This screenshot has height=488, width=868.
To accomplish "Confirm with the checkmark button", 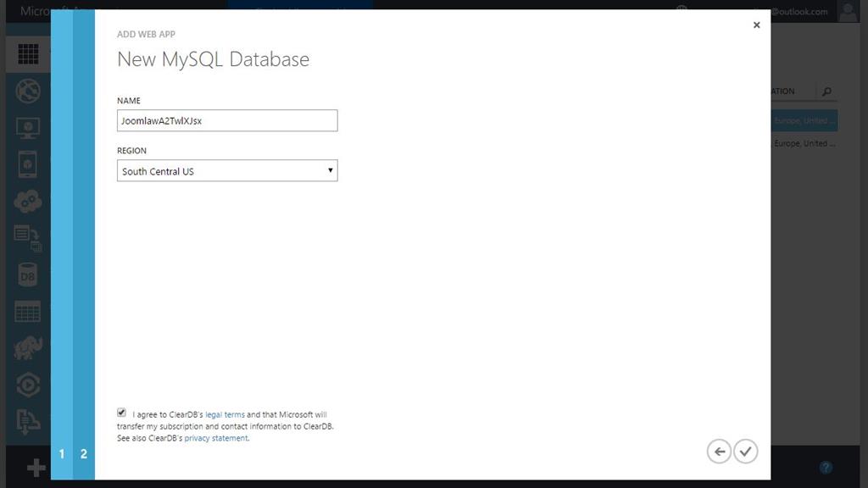I will (746, 452).
